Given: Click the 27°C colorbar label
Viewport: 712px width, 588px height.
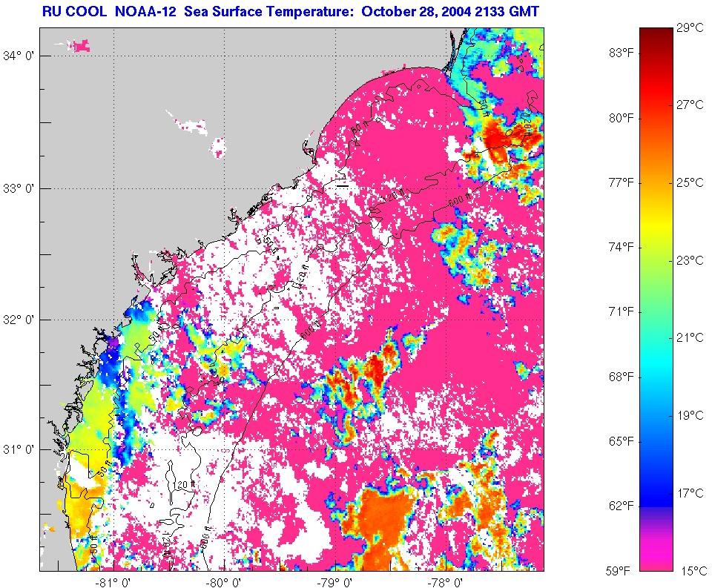Looking at the screenshot, I should point(690,105).
